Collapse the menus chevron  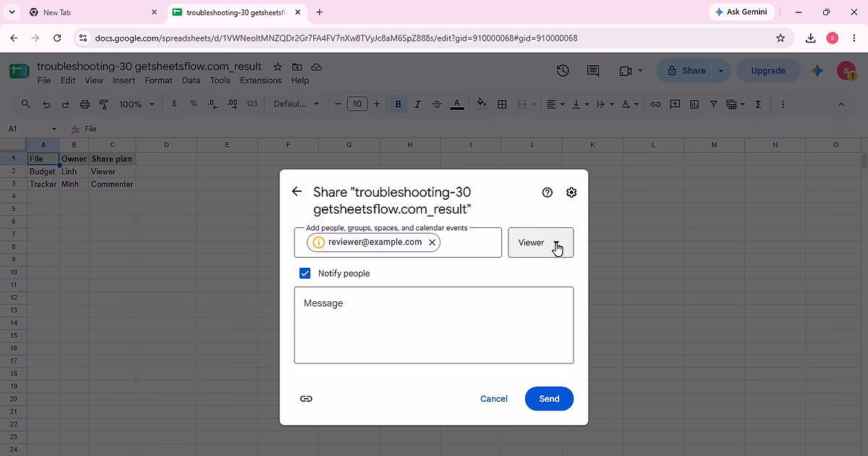[x=841, y=104]
